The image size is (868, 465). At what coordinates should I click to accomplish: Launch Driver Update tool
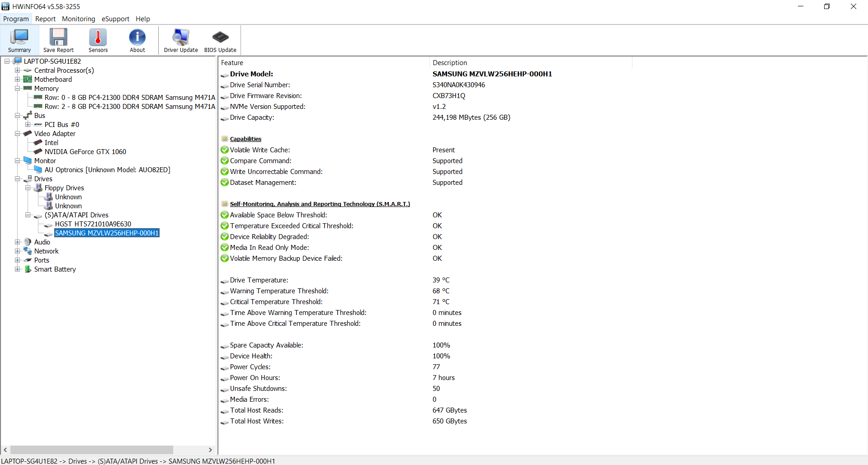[181, 40]
